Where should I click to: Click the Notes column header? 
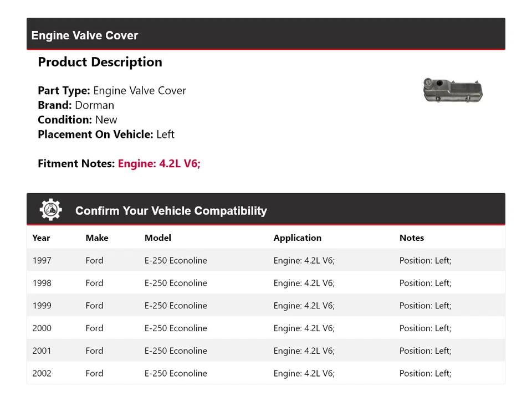411,238
